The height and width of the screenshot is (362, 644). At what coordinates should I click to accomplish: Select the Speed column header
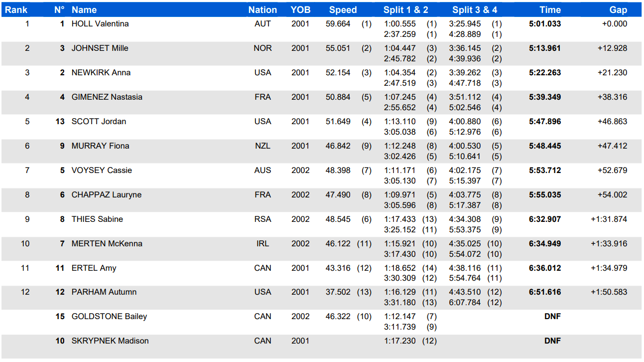coord(343,10)
